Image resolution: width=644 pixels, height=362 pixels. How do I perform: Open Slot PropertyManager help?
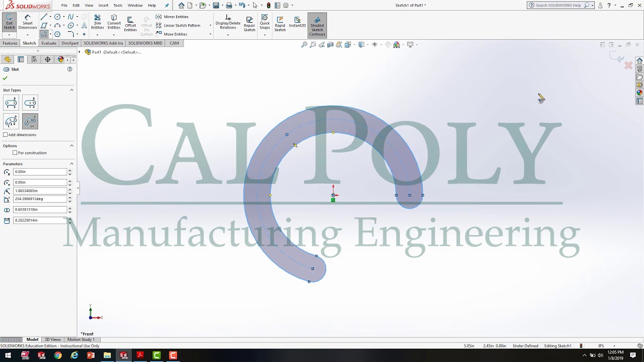pos(70,69)
